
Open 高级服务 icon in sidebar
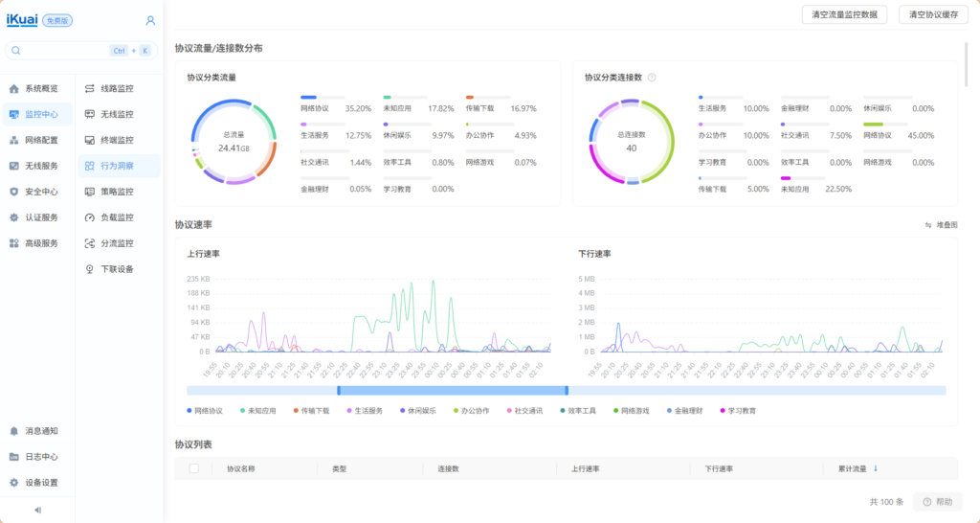pyautogui.click(x=13, y=243)
